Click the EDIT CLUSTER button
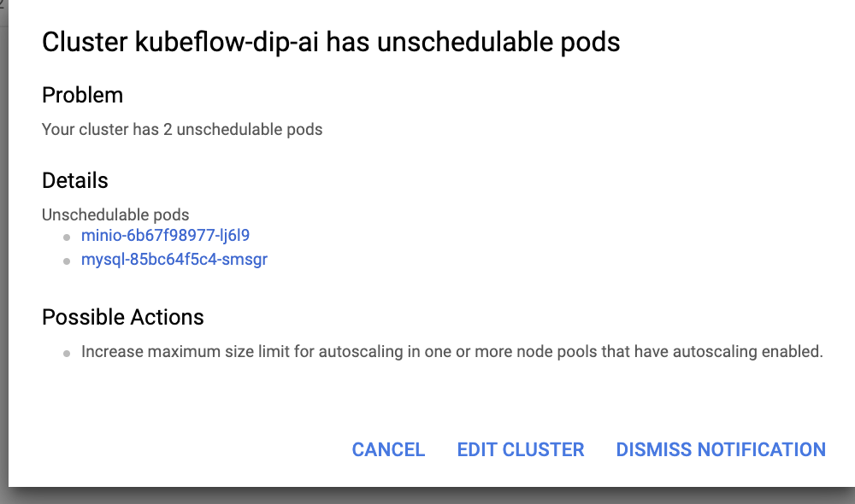855x504 pixels. [x=521, y=449]
